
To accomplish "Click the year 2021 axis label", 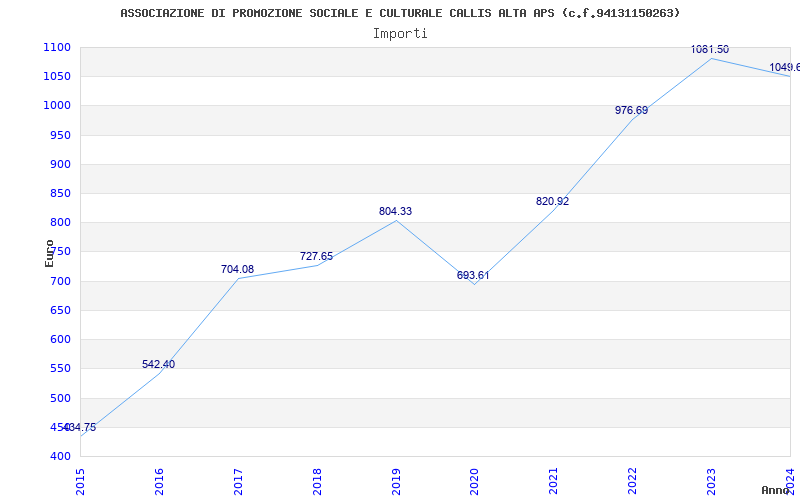I will (x=554, y=482).
